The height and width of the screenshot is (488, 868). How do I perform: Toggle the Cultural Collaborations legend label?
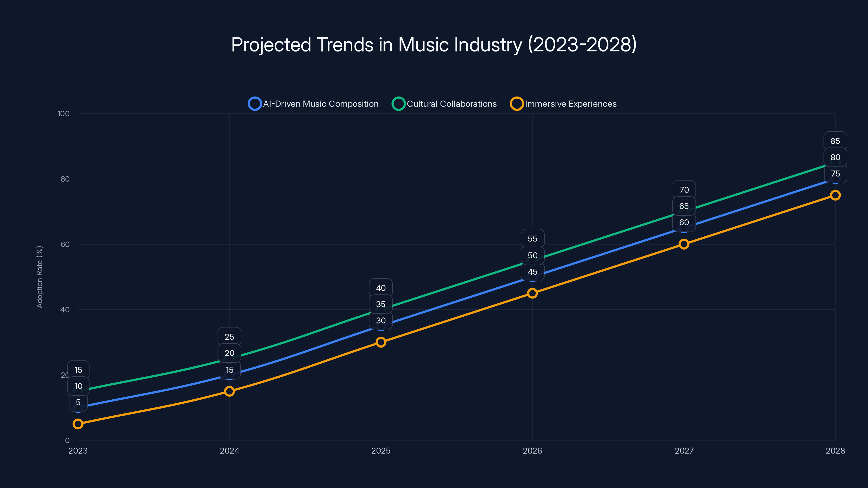[452, 104]
